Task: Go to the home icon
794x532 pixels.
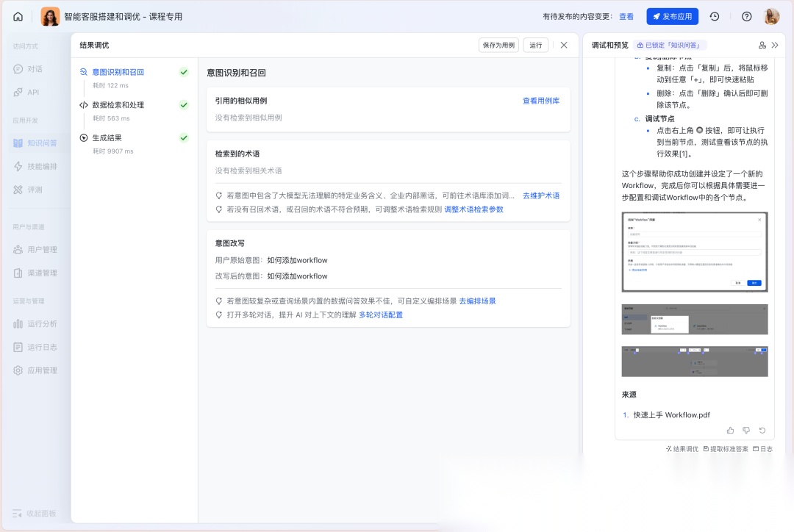Action: coord(18,17)
